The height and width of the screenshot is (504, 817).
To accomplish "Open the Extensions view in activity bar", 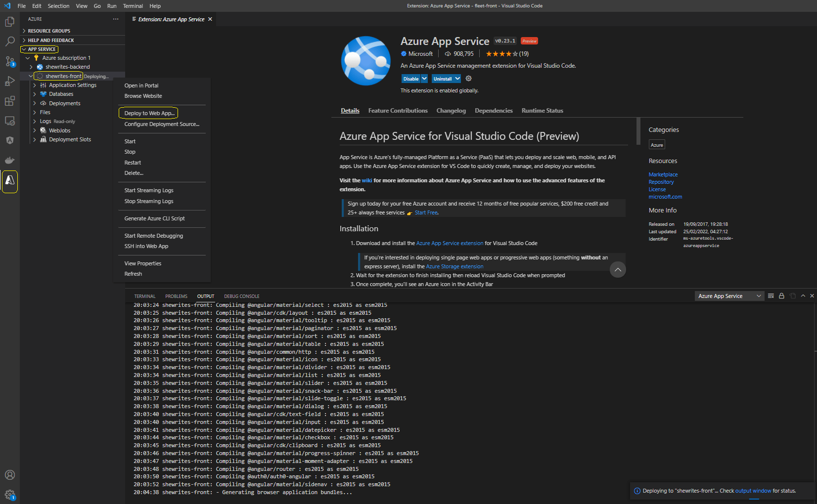I will click(x=10, y=101).
